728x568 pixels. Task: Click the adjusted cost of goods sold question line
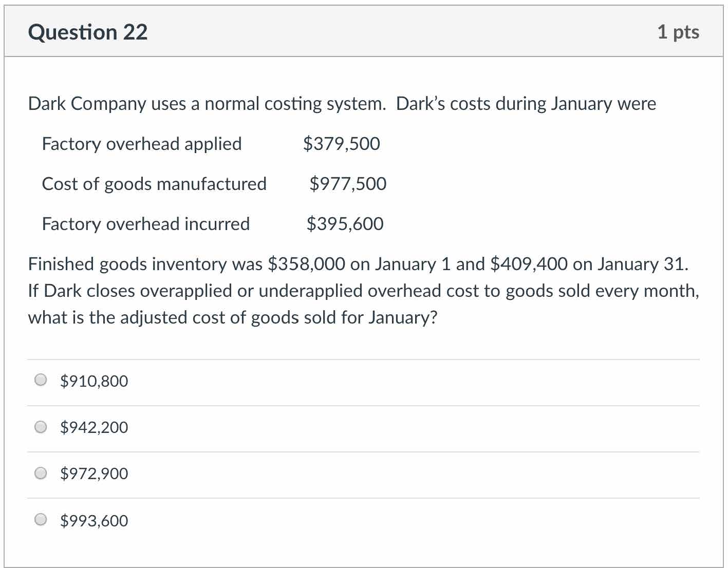[233, 317]
